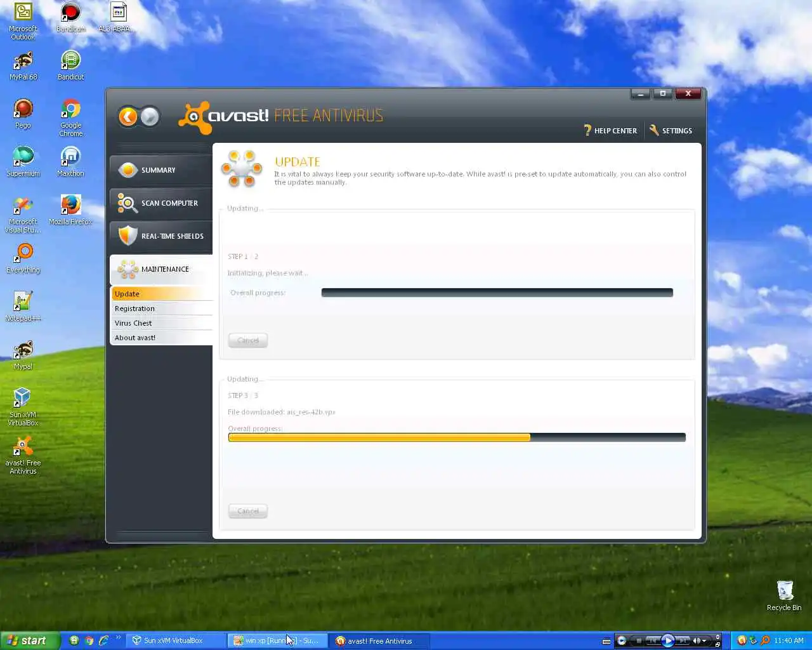This screenshot has width=812, height=650.
Task: Go back with the orange back arrow
Action: pyautogui.click(x=128, y=117)
